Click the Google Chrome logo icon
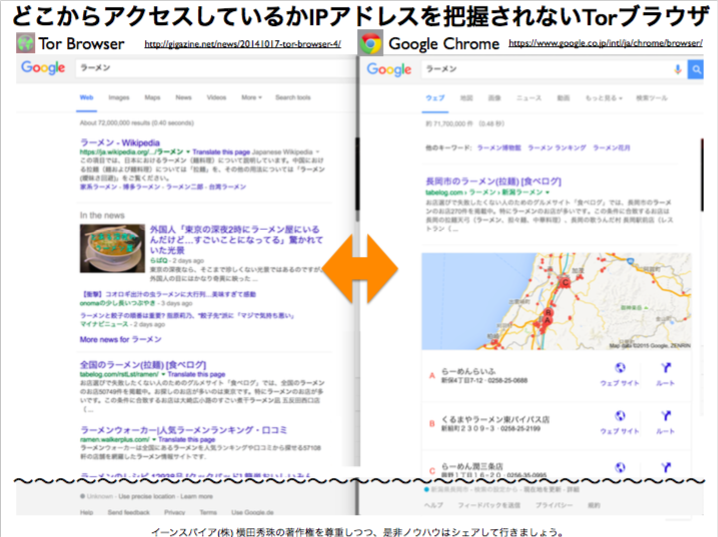The height and width of the screenshot is (537, 718). (371, 43)
